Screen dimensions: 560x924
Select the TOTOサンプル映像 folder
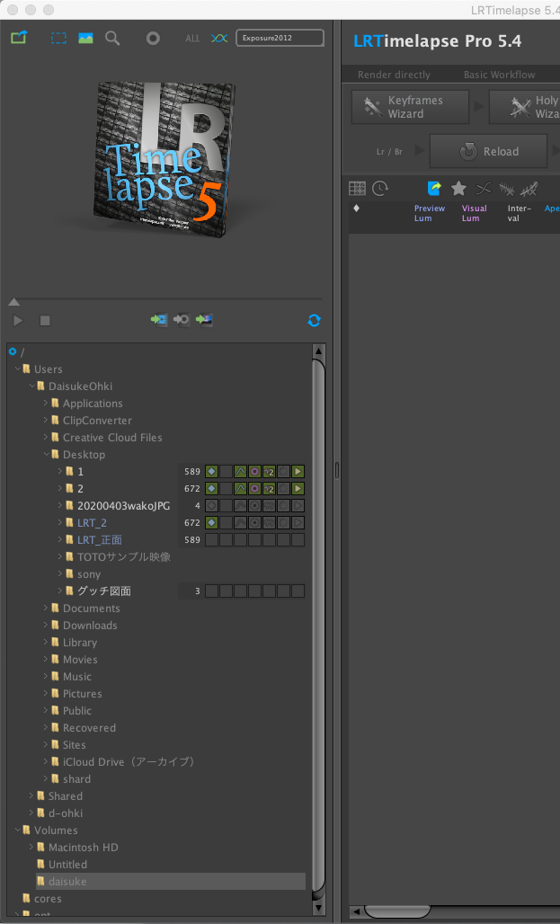pyautogui.click(x=124, y=557)
